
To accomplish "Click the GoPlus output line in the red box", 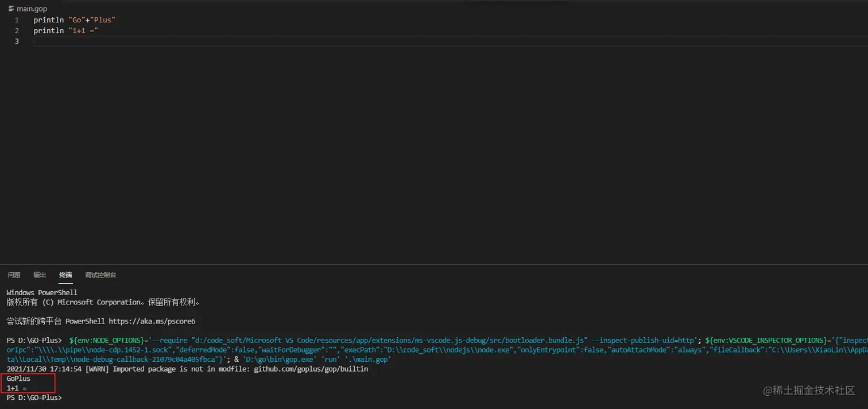I will [x=18, y=378].
